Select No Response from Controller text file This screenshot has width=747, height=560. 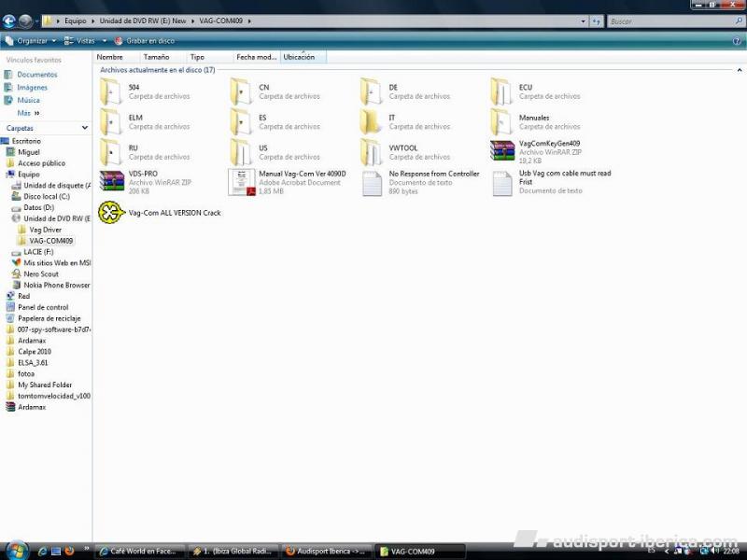pos(420,182)
